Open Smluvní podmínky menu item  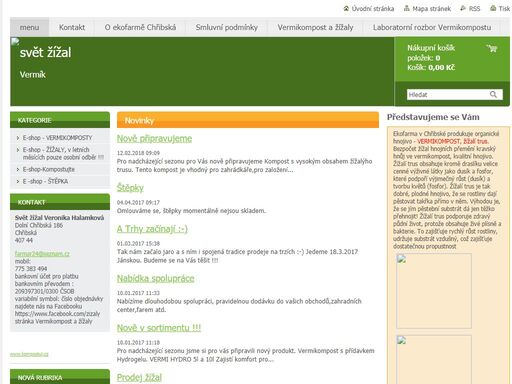coord(227,27)
